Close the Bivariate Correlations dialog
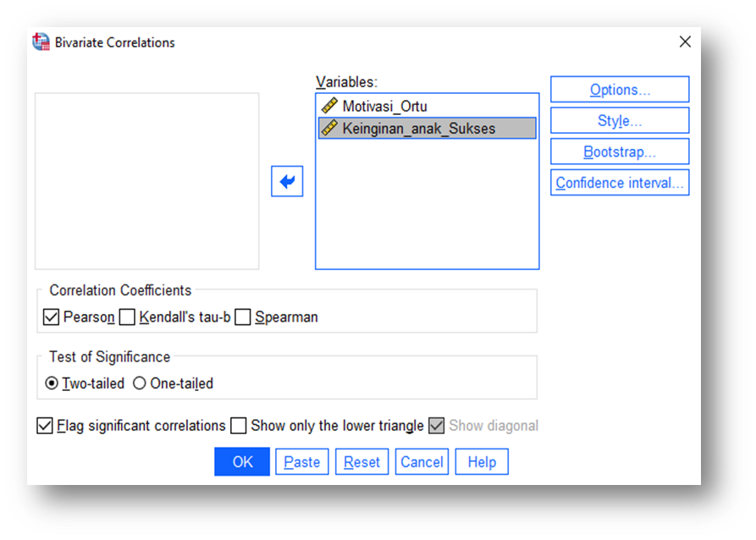This screenshot has height=540, width=756. coord(685,42)
